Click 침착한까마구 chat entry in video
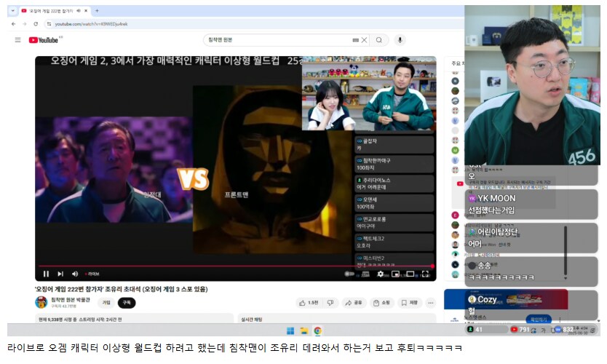This screenshot has width=607, height=364. [x=394, y=164]
